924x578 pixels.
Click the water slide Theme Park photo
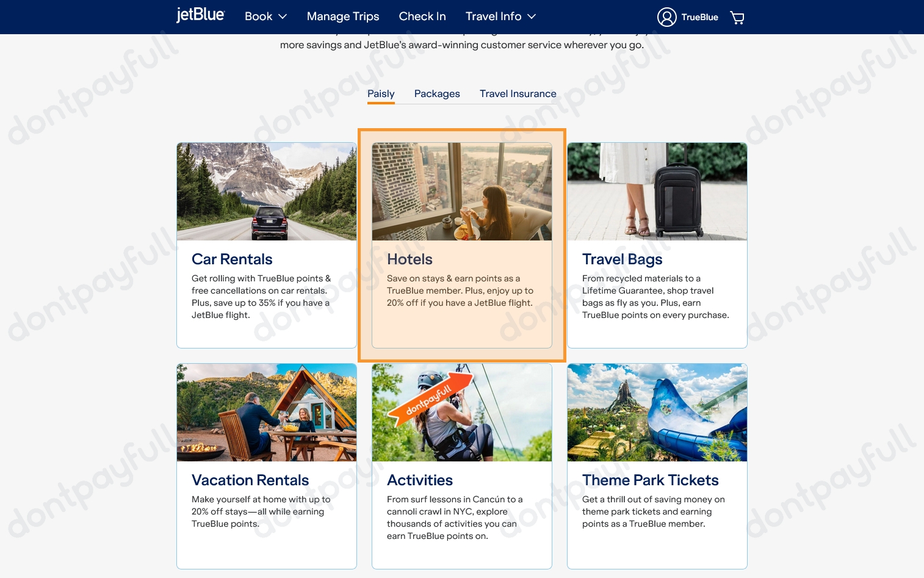[657, 412]
